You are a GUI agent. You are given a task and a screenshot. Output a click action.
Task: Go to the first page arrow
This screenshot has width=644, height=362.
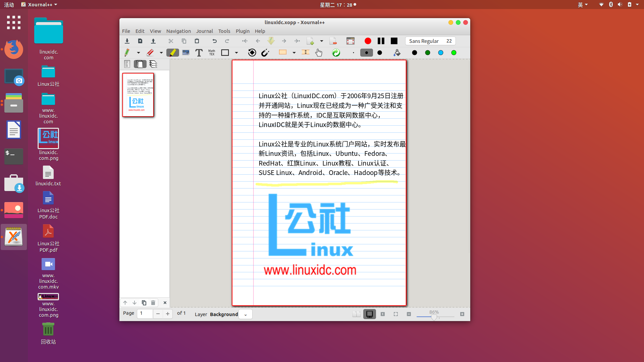coord(245,41)
